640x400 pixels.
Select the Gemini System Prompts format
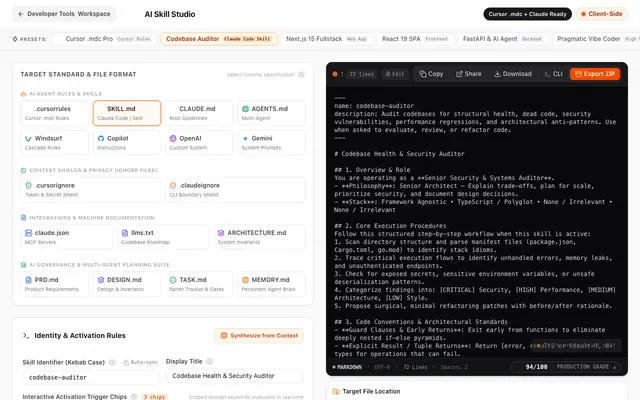[x=271, y=142]
